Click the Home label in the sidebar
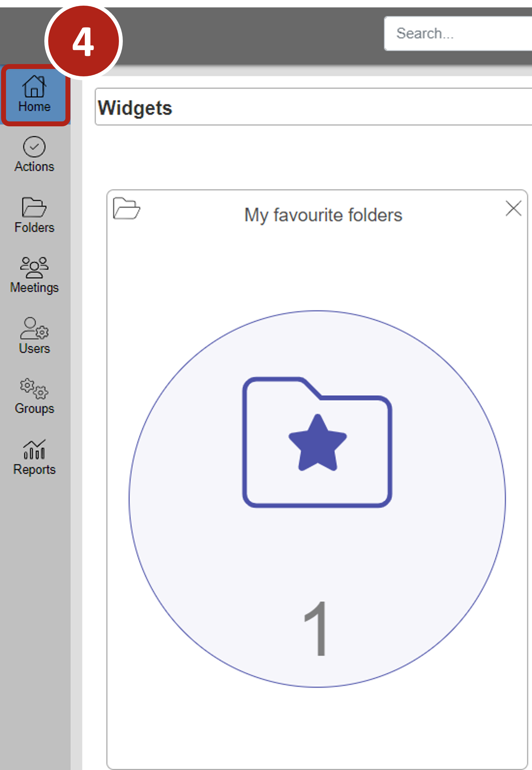532x770 pixels. (34, 106)
